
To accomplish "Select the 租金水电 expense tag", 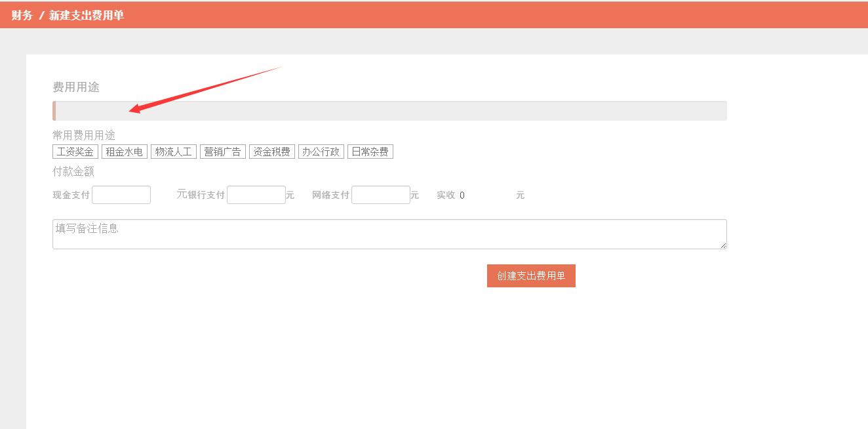I will (x=124, y=151).
